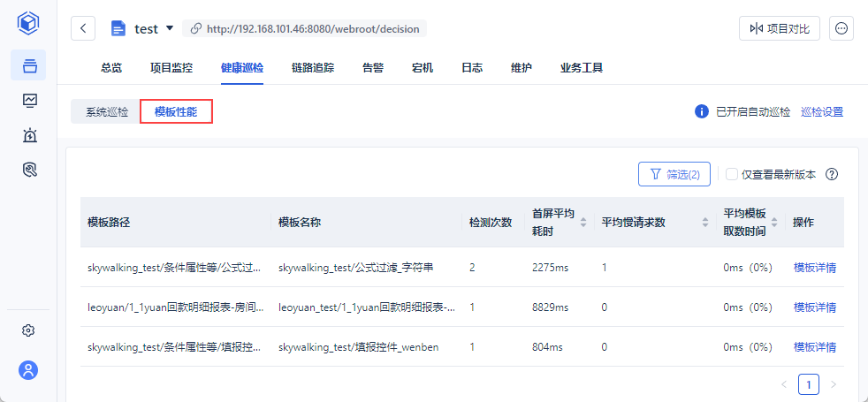Click 检测次数 column header
Image resolution: width=868 pixels, height=402 pixels.
pos(491,223)
